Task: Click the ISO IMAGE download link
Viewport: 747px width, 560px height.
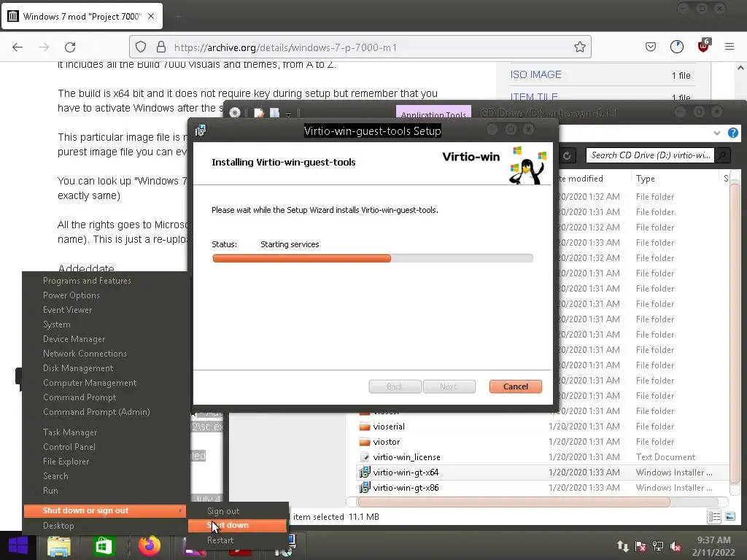Action: tap(536, 74)
